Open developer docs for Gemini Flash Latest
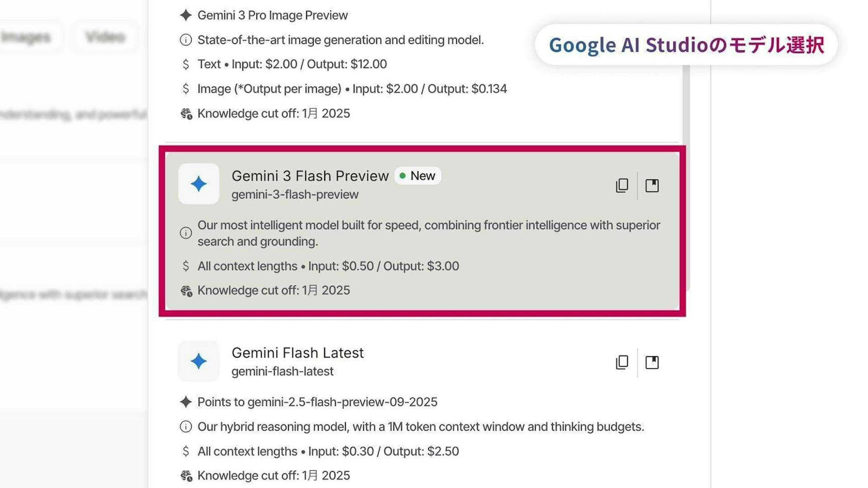The image size is (868, 488). tap(652, 362)
